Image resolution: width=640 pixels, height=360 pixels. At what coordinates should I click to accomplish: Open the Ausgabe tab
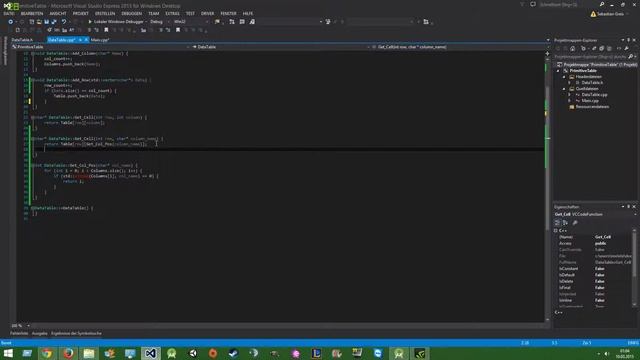[40, 333]
